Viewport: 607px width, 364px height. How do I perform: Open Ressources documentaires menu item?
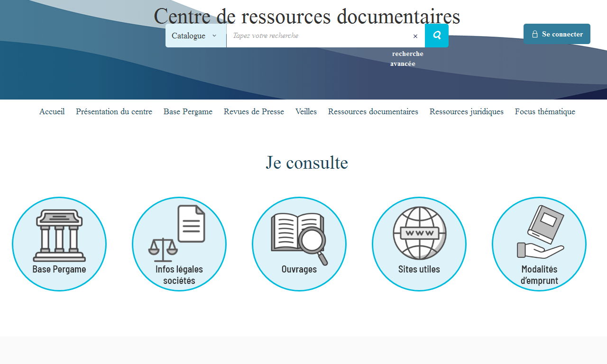coord(373,112)
